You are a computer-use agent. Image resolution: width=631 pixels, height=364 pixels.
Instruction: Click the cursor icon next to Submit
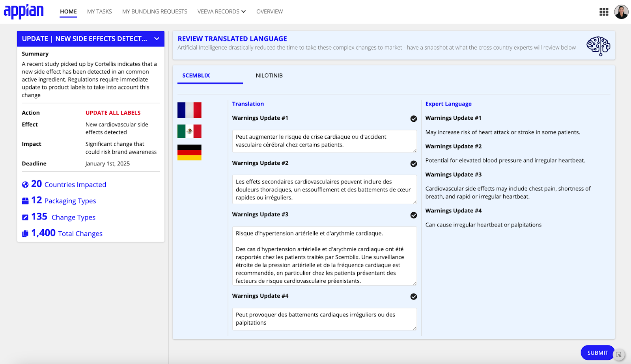coord(619,355)
